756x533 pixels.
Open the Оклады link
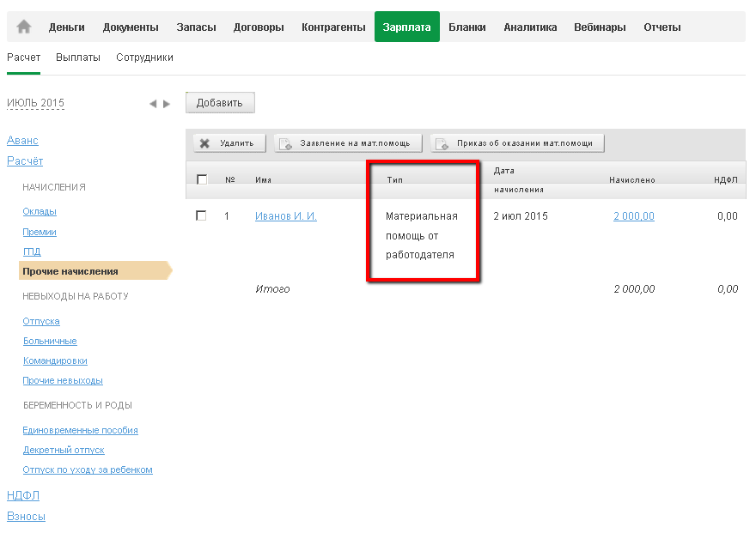point(40,211)
